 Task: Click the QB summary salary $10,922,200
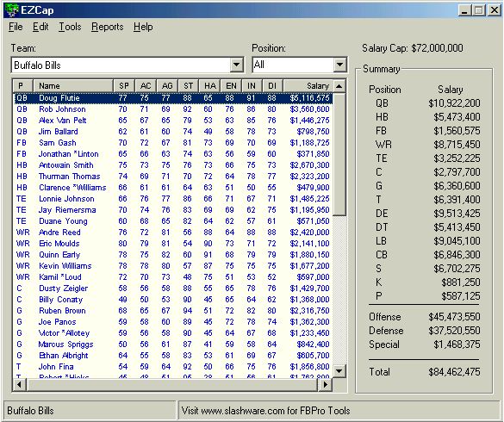[x=454, y=103]
